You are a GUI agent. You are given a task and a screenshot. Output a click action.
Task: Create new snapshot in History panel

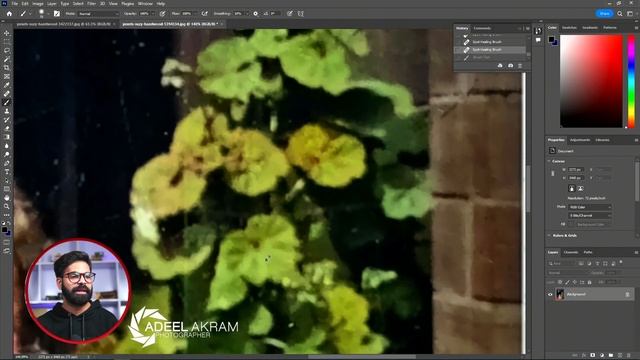point(510,66)
